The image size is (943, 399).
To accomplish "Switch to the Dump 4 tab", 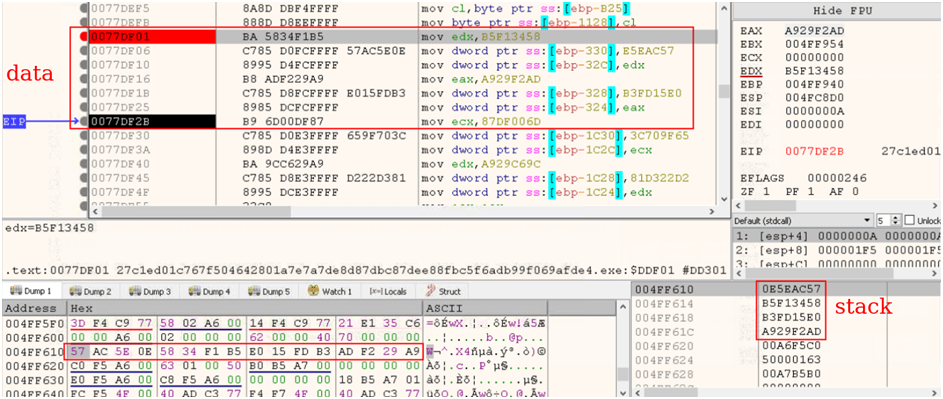I will tap(208, 291).
